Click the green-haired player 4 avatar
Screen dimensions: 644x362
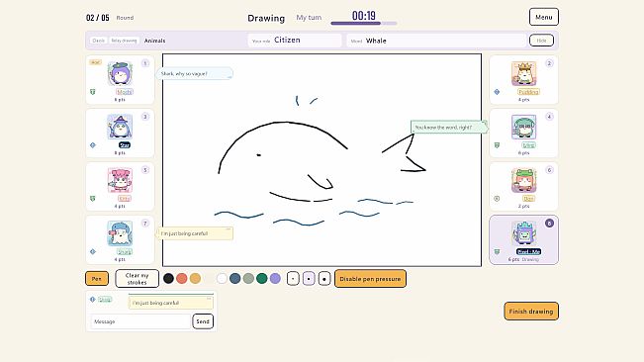coord(523,127)
